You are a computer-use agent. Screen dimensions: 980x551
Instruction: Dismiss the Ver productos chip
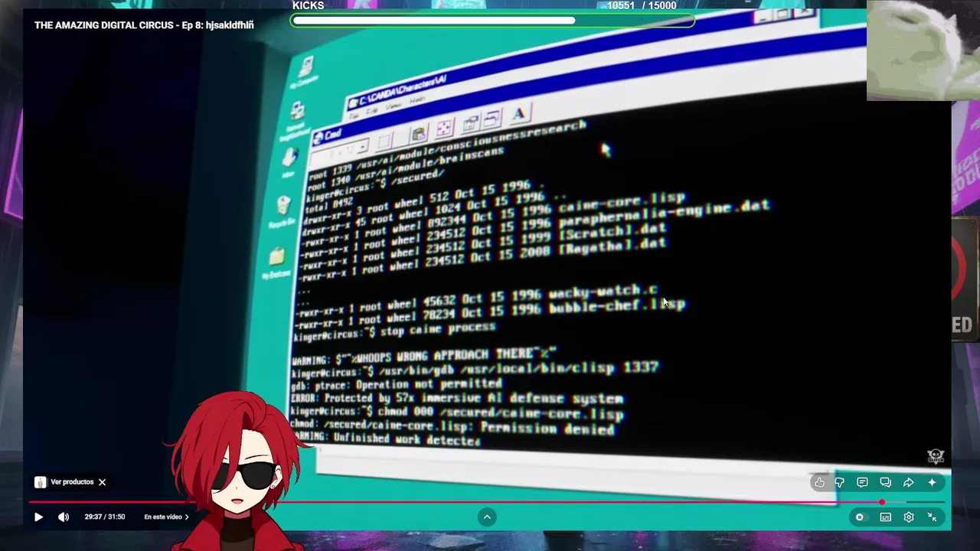click(x=102, y=482)
